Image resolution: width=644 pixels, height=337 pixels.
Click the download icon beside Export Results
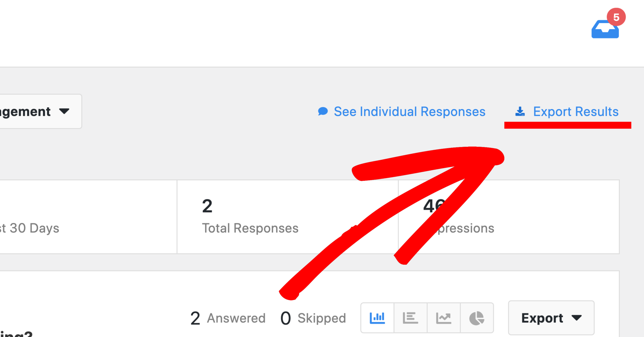coord(520,111)
